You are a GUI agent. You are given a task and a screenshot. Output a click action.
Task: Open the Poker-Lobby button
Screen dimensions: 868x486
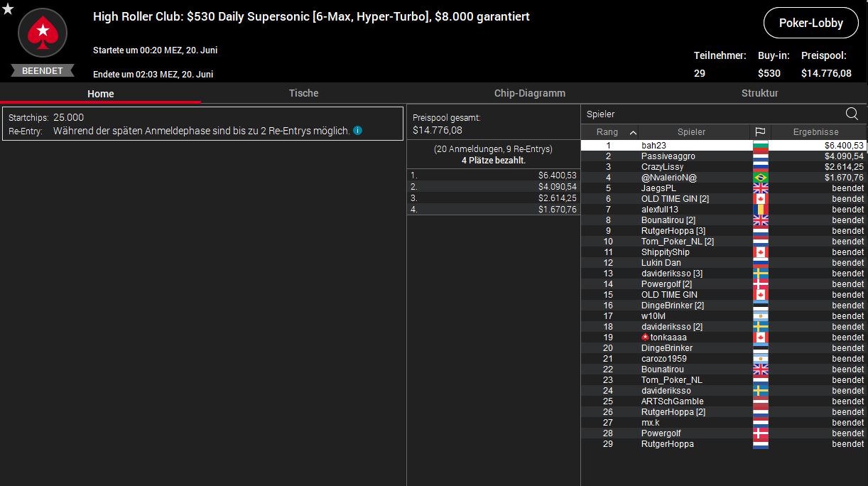click(x=810, y=23)
